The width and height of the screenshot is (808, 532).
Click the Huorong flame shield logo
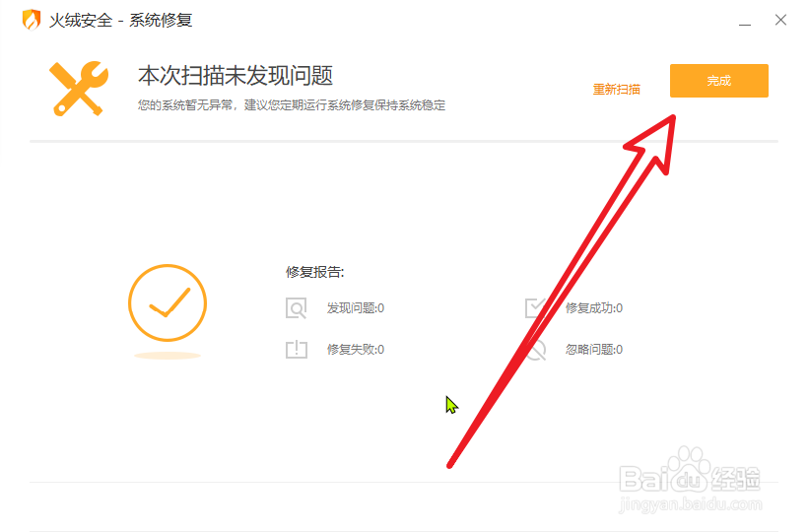[32, 20]
